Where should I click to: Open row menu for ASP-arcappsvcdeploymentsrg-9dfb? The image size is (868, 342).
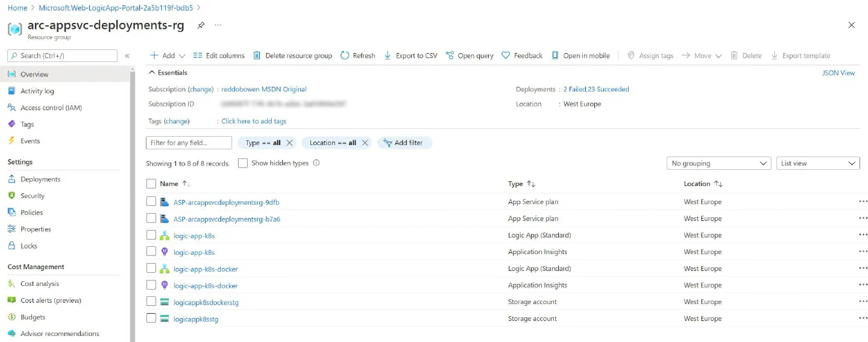pos(863,202)
